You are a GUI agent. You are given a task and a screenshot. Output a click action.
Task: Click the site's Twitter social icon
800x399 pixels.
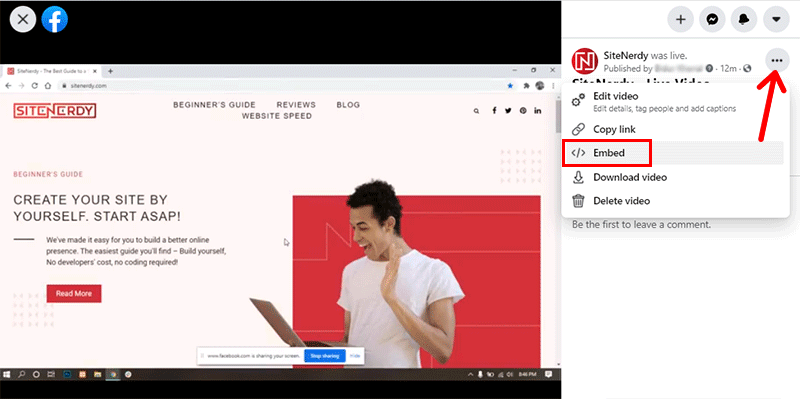[508, 111]
